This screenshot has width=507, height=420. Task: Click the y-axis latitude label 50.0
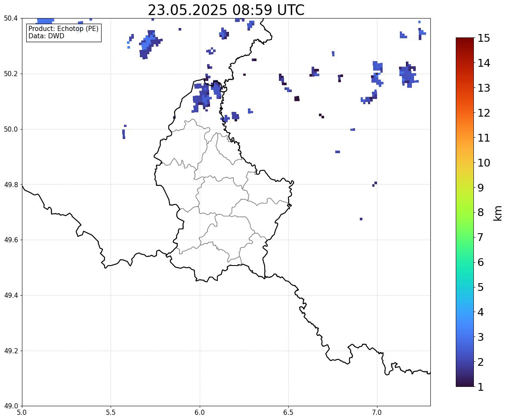click(11, 130)
